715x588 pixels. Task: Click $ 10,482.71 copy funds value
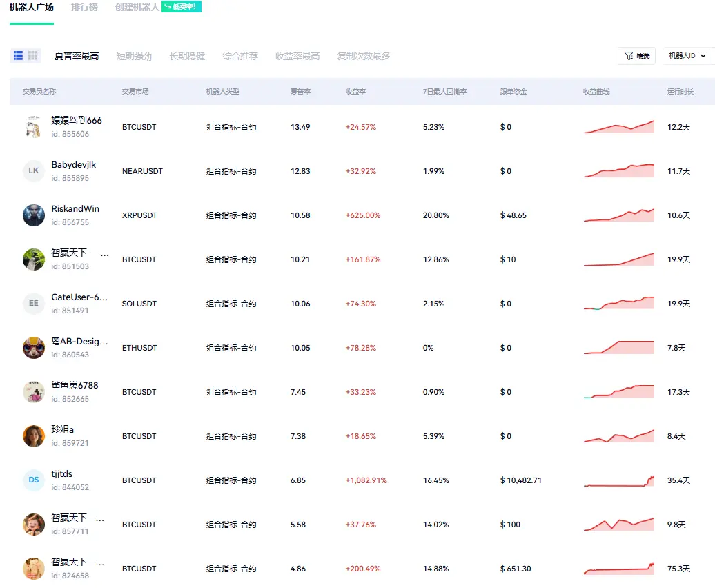click(521, 480)
